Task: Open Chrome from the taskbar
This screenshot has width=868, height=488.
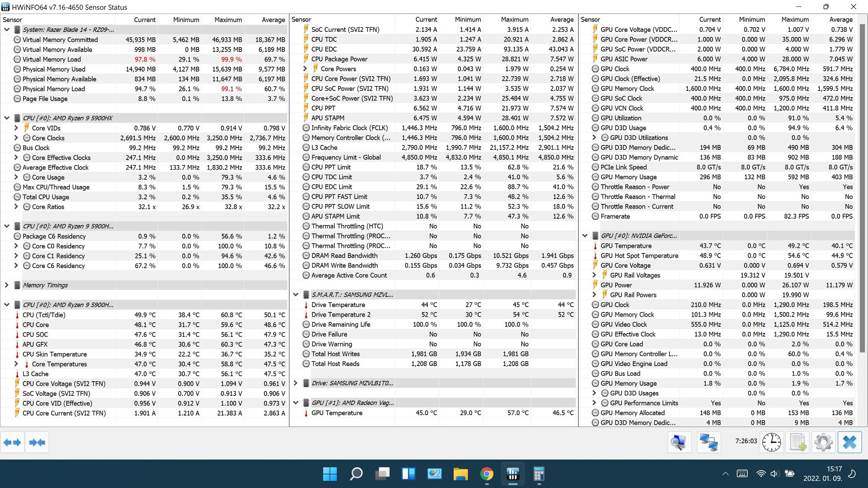Action: coord(487,474)
